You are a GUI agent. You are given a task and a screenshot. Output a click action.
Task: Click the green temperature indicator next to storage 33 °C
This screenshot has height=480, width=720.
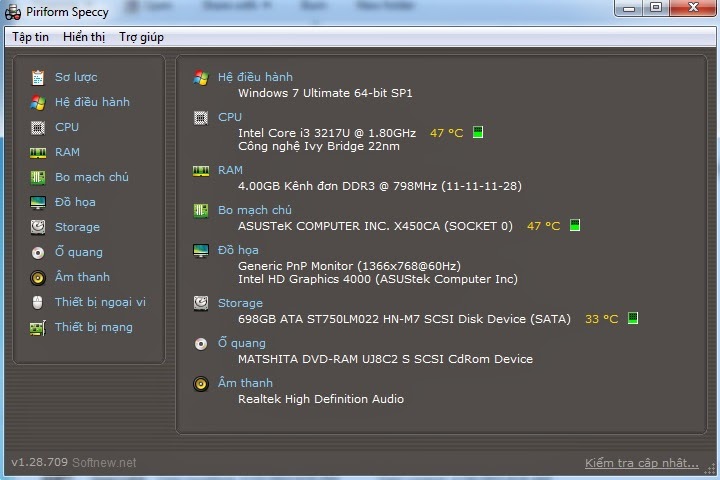(x=633, y=318)
